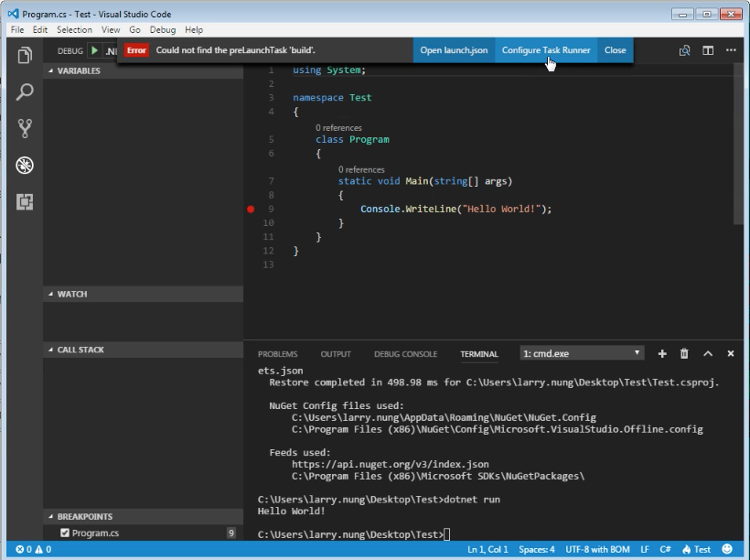Open the Debug menu
Viewport: 750px width, 560px height.
click(163, 29)
